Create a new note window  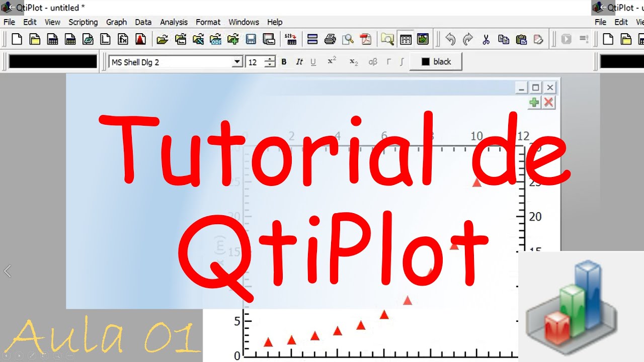(x=88, y=39)
